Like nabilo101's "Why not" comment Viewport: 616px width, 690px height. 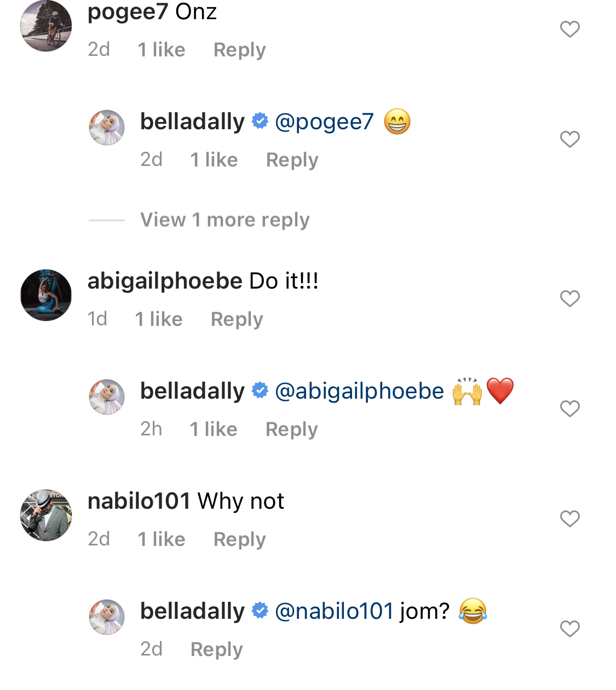click(x=569, y=519)
